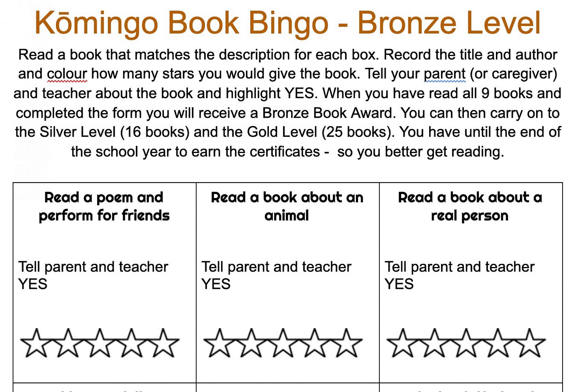Screen dimensions: 578x392
Task: Click the "Read a poem and perform for friends" heading
Action: pyautogui.click(x=104, y=206)
